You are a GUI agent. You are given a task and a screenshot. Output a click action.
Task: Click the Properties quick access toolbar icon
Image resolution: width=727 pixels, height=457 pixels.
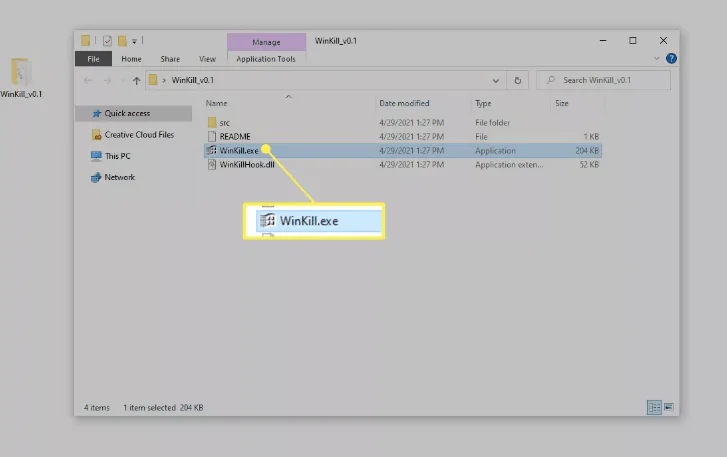point(107,41)
